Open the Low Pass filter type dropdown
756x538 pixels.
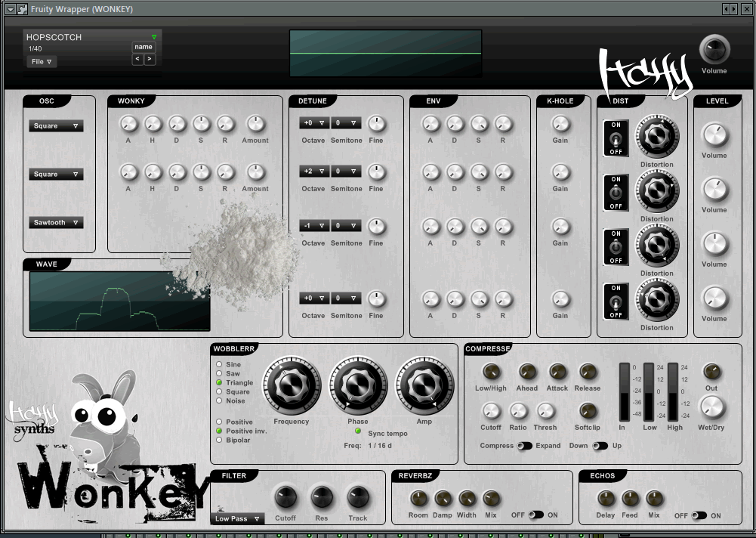click(x=237, y=518)
